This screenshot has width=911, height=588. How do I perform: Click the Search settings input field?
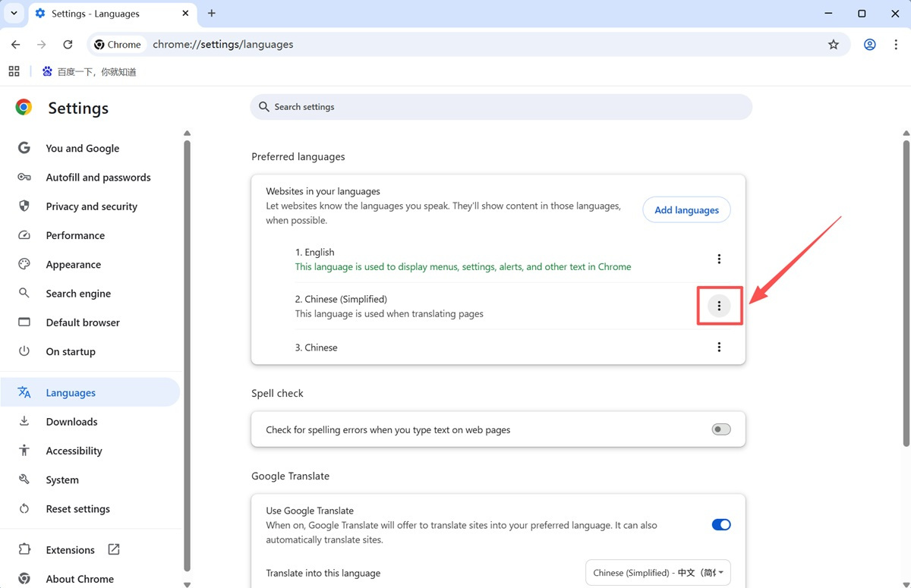[x=501, y=107]
